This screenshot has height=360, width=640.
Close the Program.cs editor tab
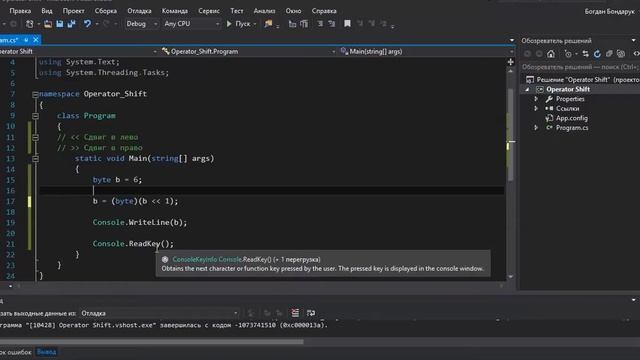point(36,40)
